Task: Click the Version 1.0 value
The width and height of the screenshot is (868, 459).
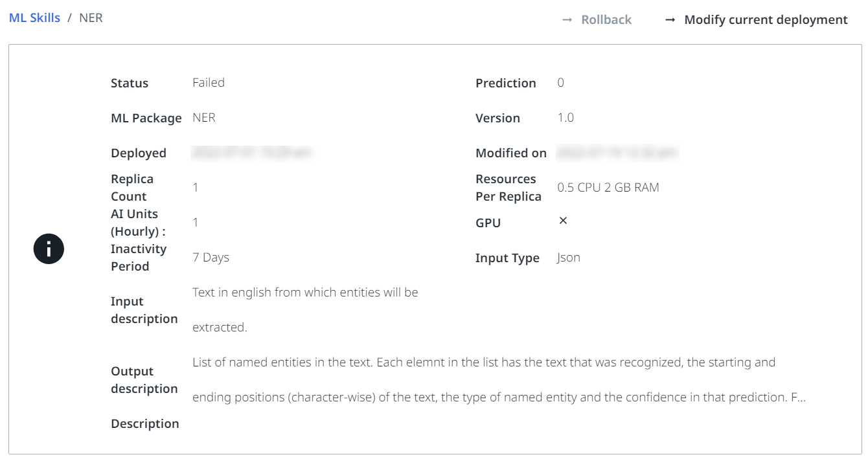Action: point(565,118)
